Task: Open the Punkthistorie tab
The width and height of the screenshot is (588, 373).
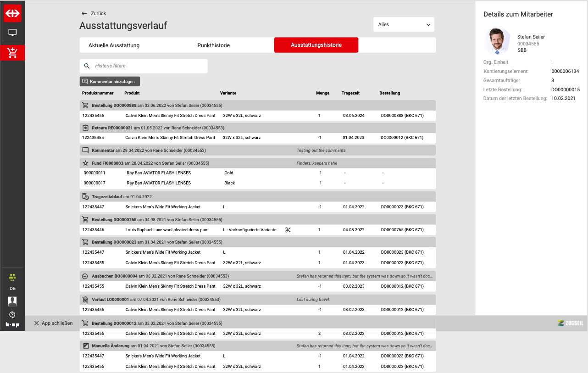Action: pyautogui.click(x=213, y=45)
